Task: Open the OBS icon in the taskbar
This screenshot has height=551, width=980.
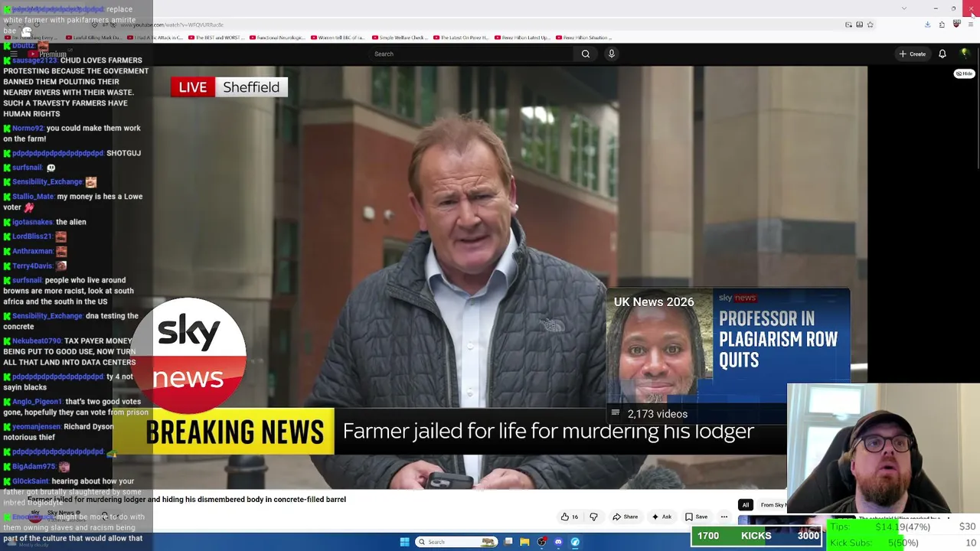Action: pyautogui.click(x=541, y=542)
